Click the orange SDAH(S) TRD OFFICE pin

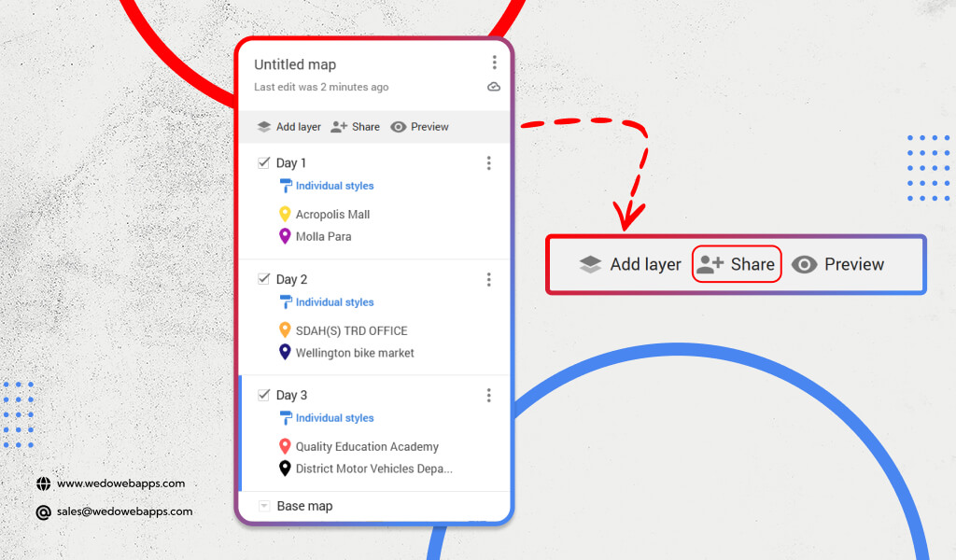click(285, 330)
